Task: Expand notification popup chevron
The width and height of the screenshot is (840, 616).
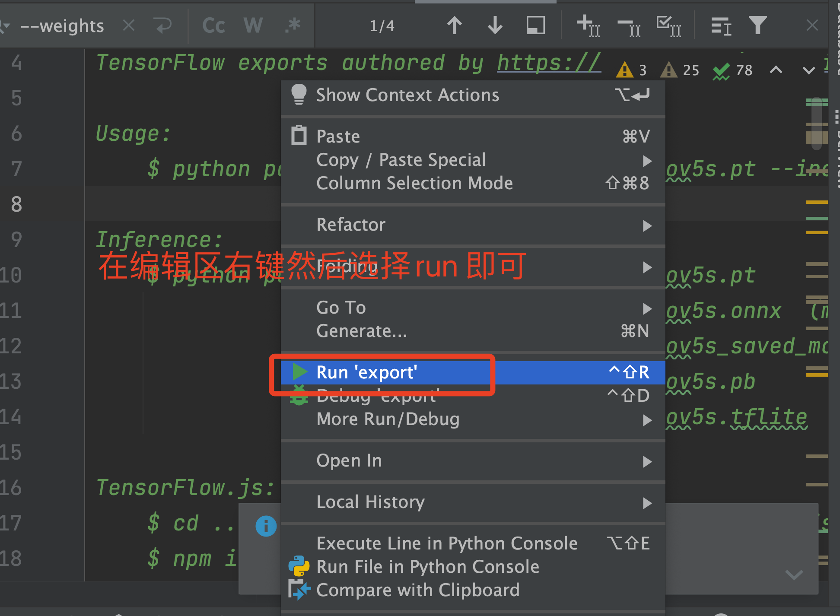Action: [794, 575]
